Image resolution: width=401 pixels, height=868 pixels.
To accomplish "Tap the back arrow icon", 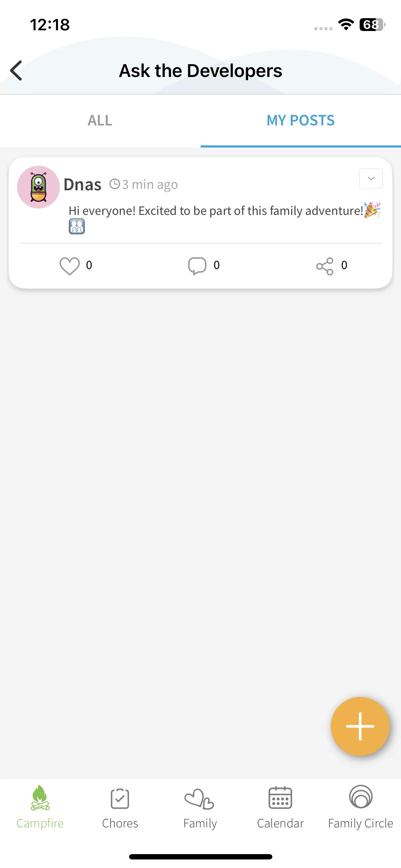I will [16, 71].
